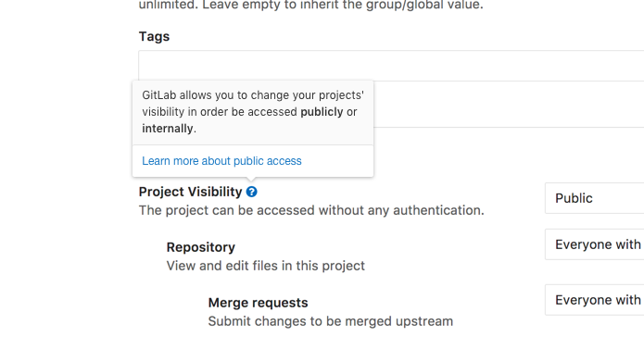Click the bold publicly word in popover
This screenshot has width=644, height=337.
[322, 112]
